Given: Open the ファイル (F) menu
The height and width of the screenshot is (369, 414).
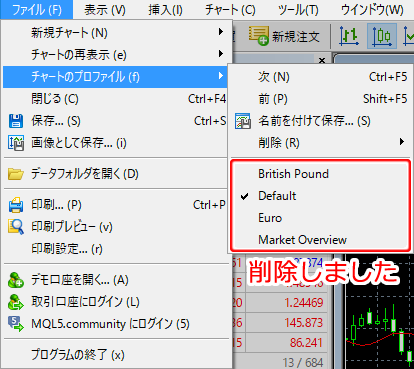Looking at the screenshot, I should (36, 9).
